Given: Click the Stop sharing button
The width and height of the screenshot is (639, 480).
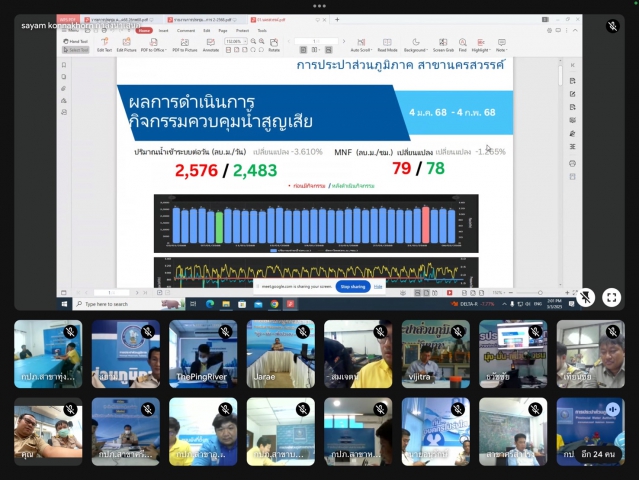Looking at the screenshot, I should coord(352,286).
